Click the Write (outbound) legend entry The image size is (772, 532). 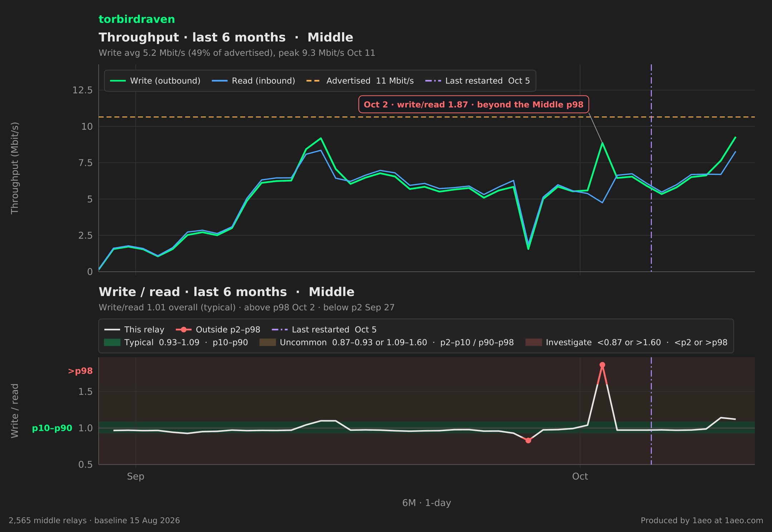(155, 81)
